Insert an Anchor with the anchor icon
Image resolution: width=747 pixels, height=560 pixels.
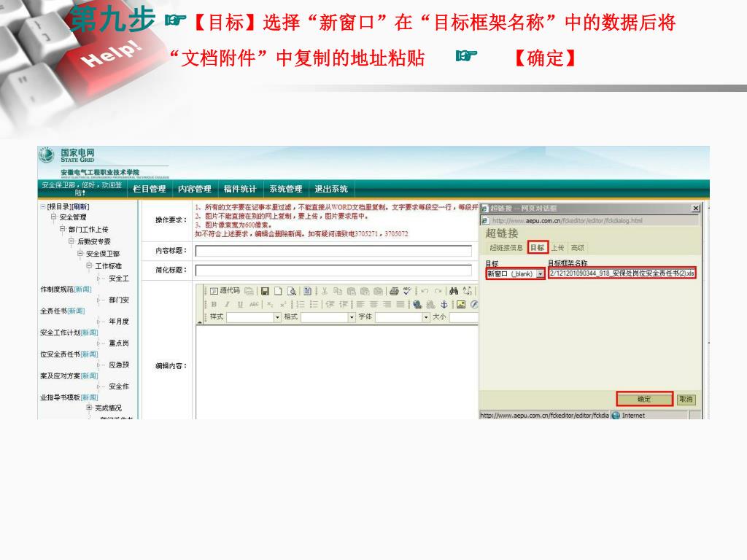tap(444, 304)
